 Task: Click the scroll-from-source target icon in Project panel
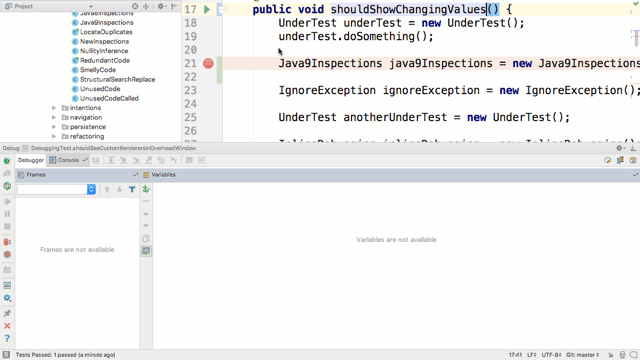pos(135,6)
